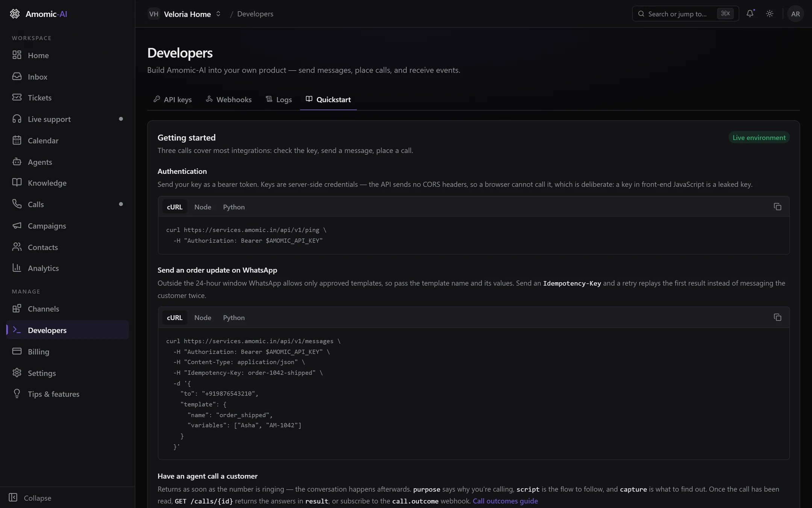812x508 pixels.
Task: Go to Tickets in the sidebar
Action: click(x=68, y=98)
